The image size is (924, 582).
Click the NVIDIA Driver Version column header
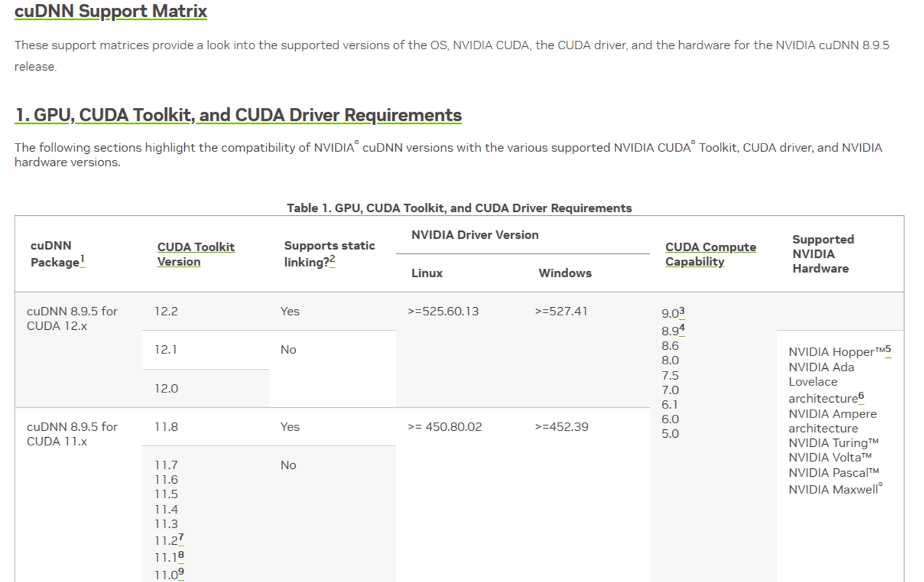(x=475, y=235)
